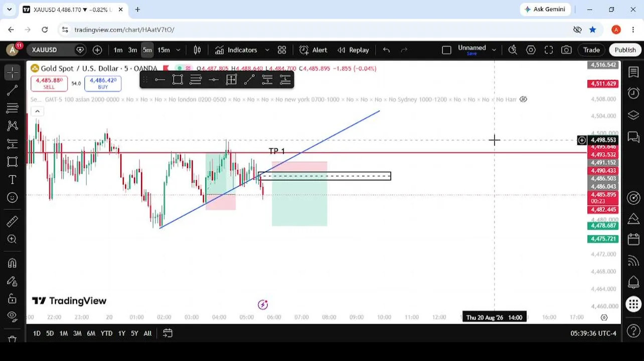Open the news feed panel
This screenshot has height=361, width=644.
pos(633,261)
